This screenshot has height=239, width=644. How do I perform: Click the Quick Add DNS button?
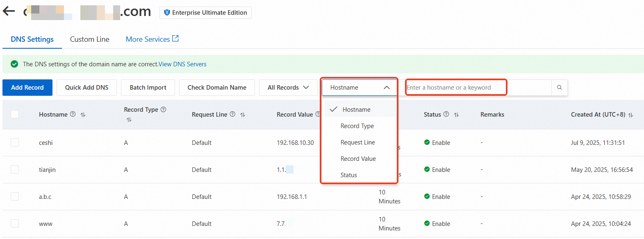pos(86,88)
